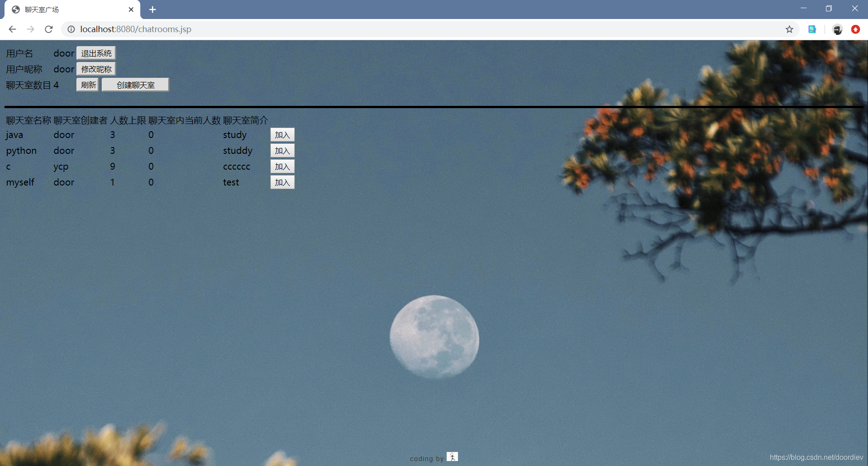This screenshot has width=868, height=466.
Task: Join the python chat room
Action: (283, 151)
